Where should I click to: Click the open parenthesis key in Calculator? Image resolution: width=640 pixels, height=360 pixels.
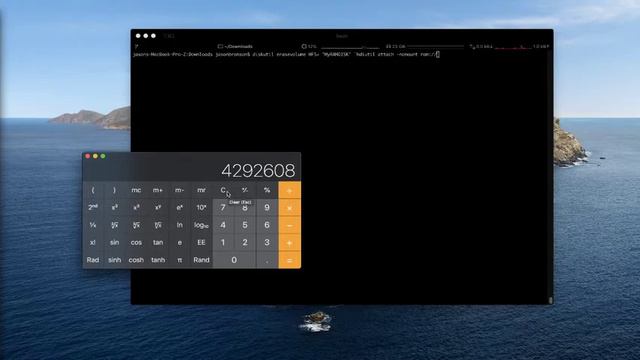[93, 190]
